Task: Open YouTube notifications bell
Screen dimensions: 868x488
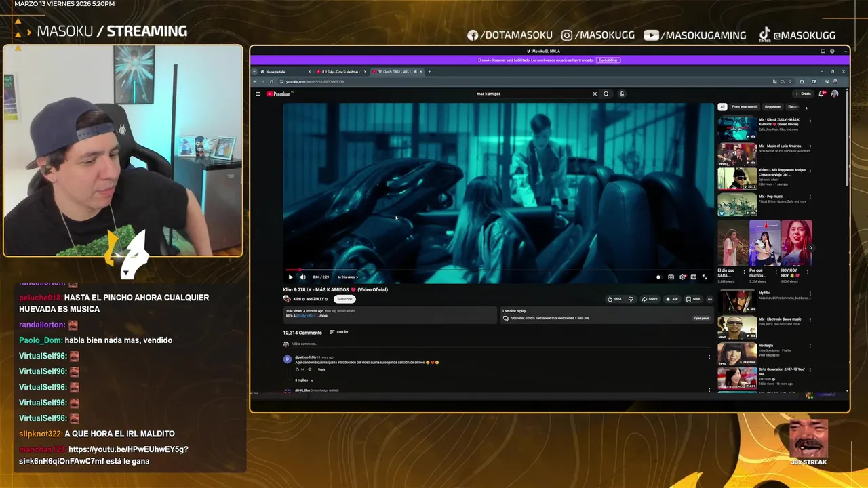Action: (822, 94)
